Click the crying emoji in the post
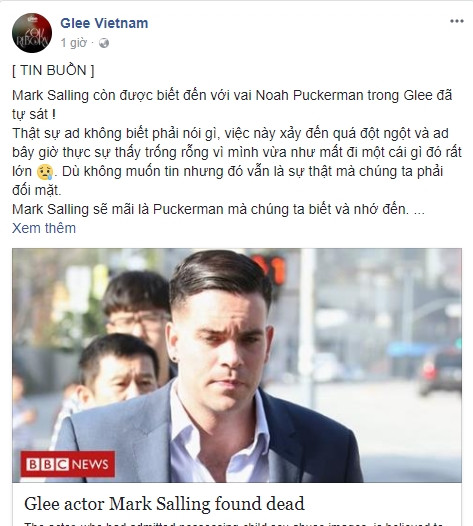Screen dimensions: 473x526 pyautogui.click(x=45, y=172)
